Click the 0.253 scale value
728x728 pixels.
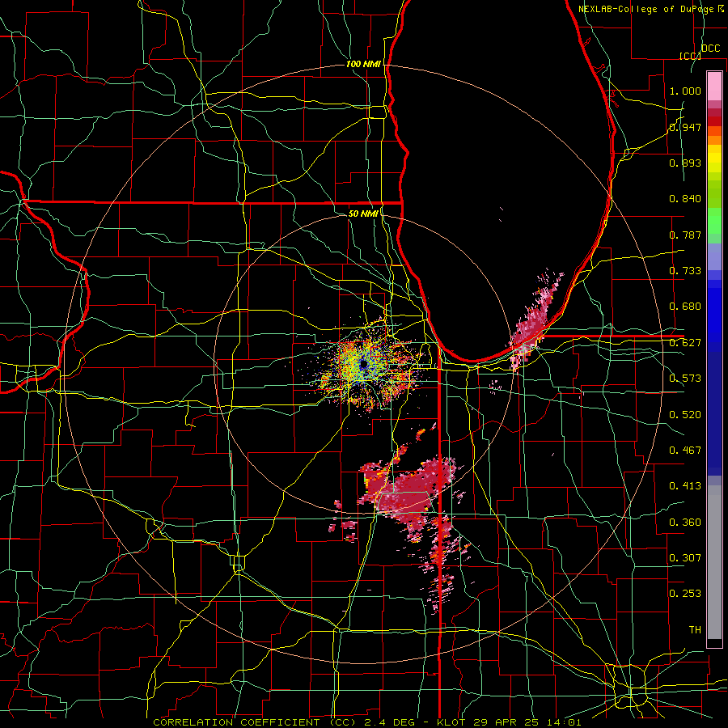pyautogui.click(x=685, y=594)
